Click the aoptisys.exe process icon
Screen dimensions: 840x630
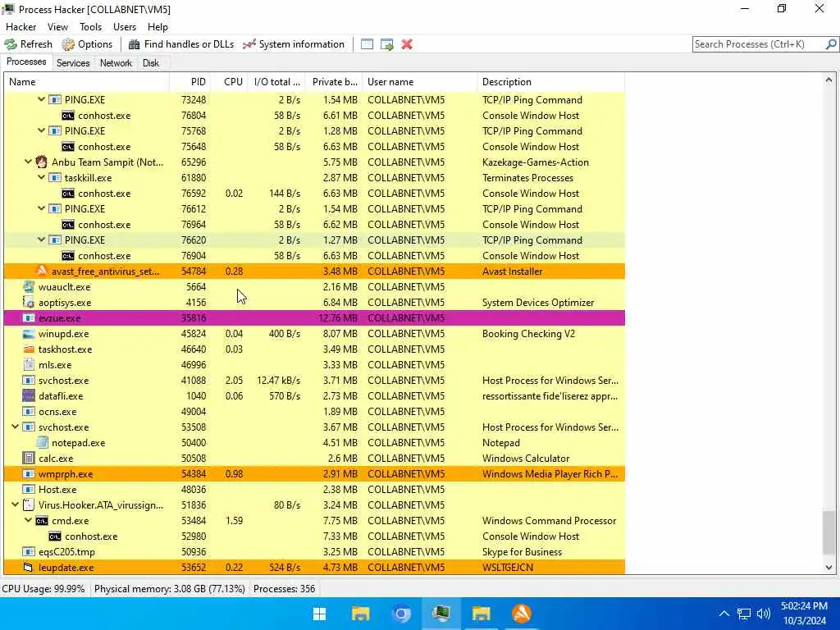[29, 302]
